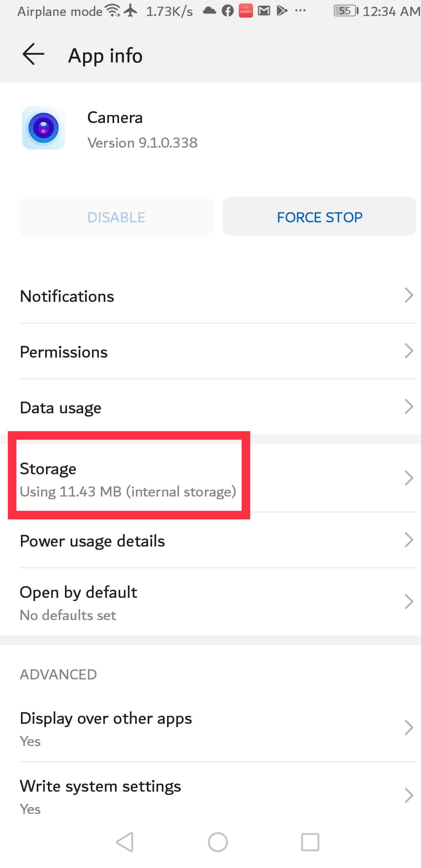Open Display over other apps setting
This screenshot has height=868, width=421.
pos(210,727)
